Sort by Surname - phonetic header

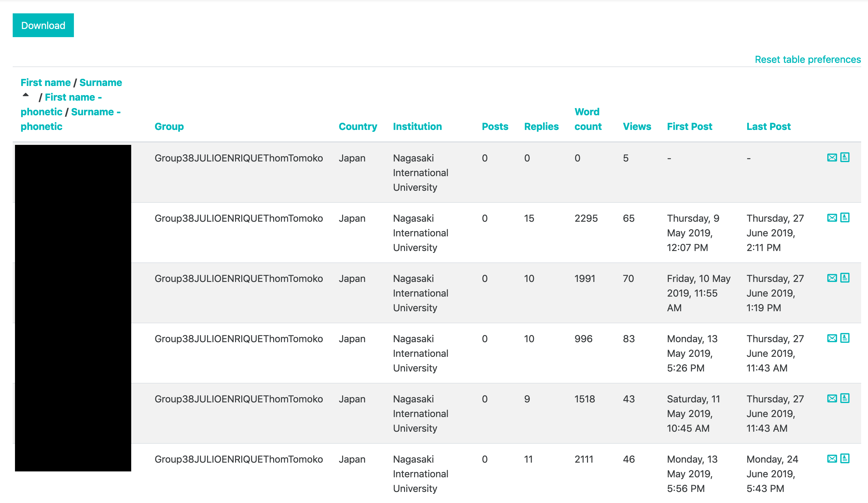click(71, 119)
